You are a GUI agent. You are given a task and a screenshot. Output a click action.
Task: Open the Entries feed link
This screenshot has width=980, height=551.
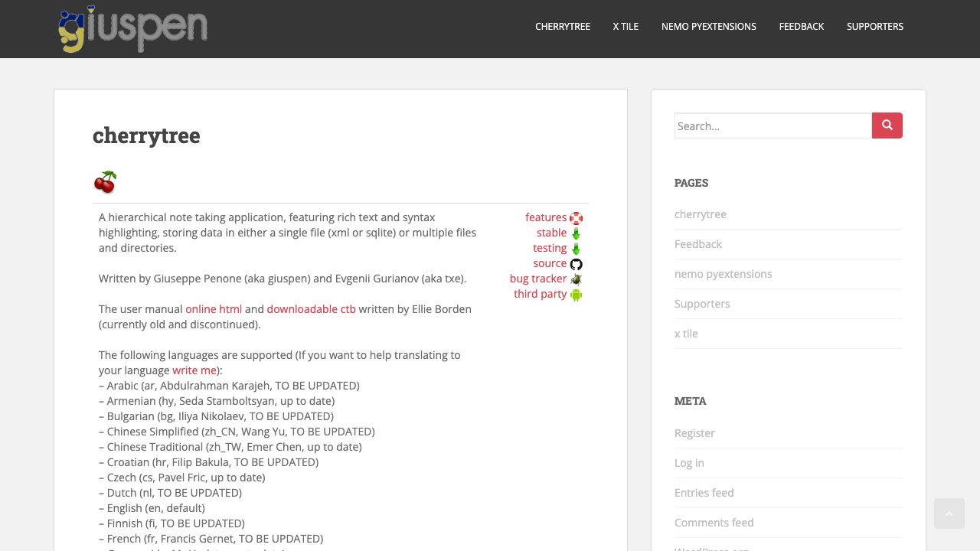(704, 493)
